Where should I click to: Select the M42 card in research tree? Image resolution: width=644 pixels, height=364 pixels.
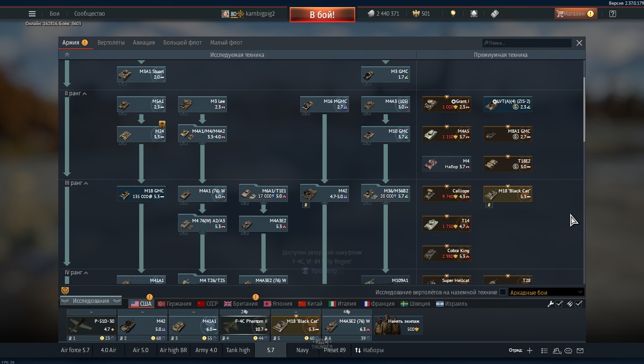[324, 194]
